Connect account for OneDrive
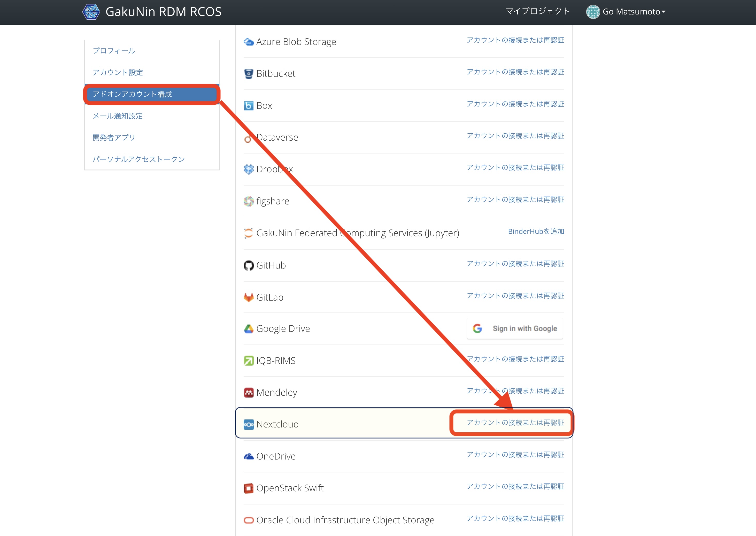Screen dimensions: 756x536 (515, 455)
